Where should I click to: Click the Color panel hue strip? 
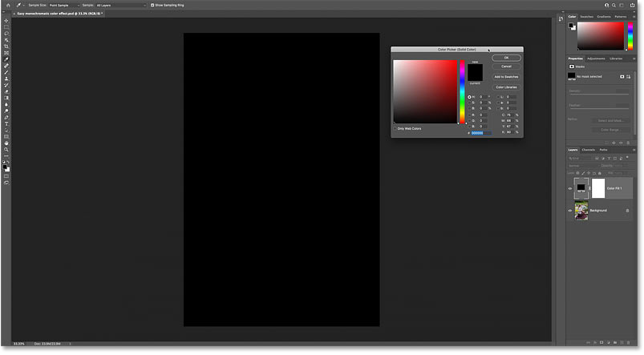click(x=630, y=36)
